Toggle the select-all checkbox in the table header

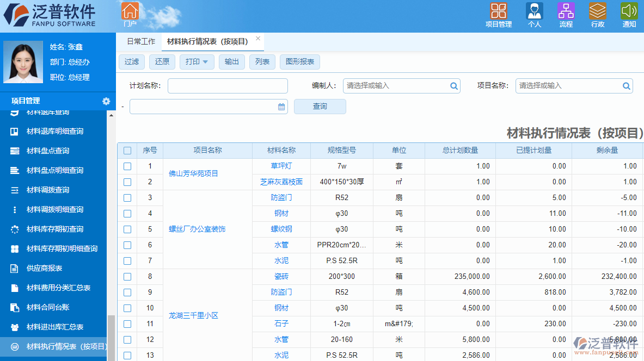(127, 150)
